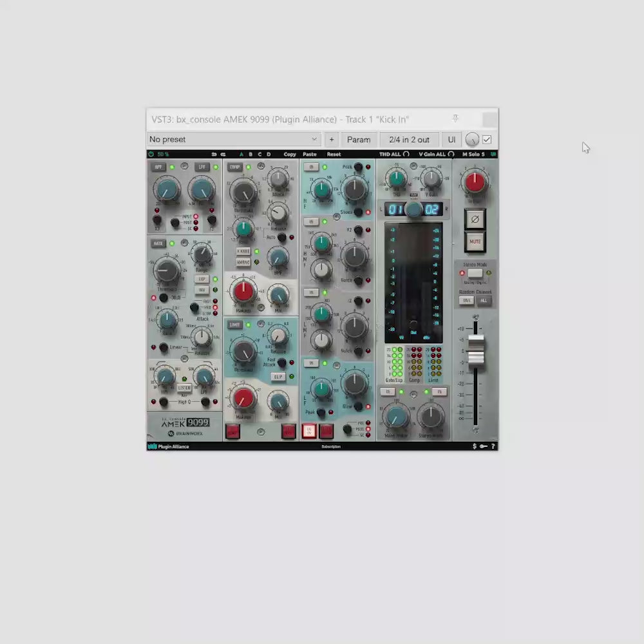Click the ALL random channel button

tap(484, 301)
